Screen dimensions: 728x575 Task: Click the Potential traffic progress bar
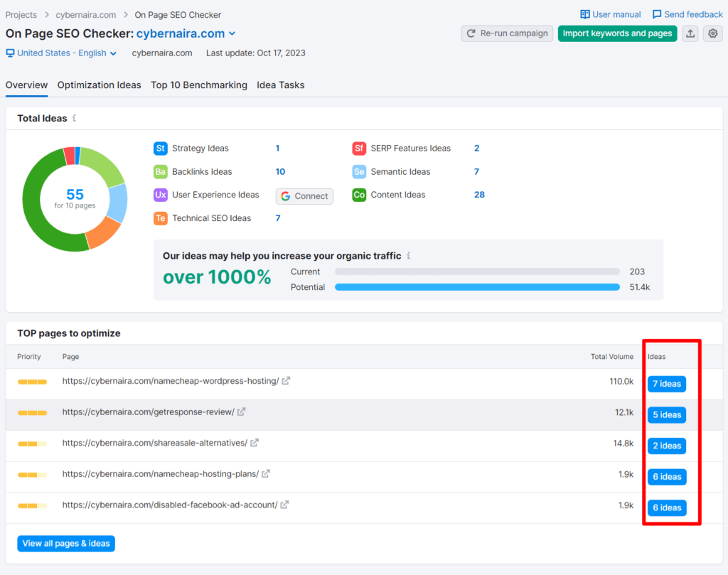(477, 286)
